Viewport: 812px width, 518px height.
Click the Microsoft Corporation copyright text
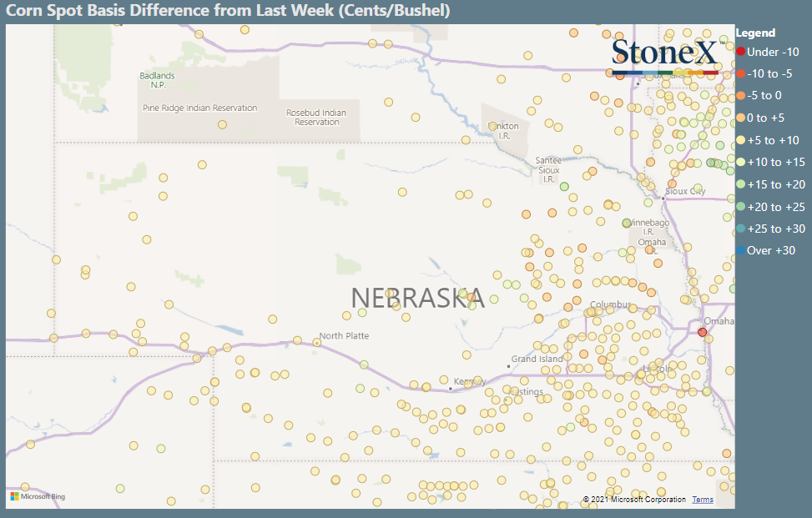pyautogui.click(x=634, y=500)
